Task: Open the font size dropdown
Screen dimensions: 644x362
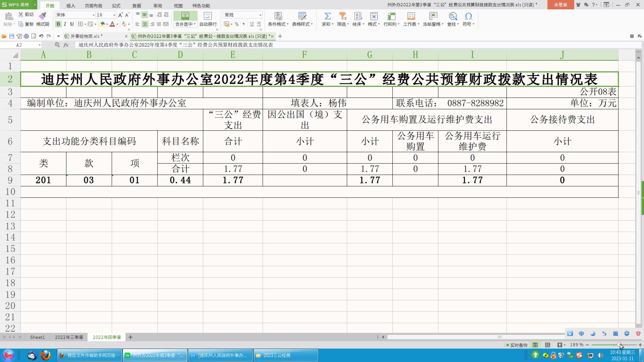Action: click(x=113, y=15)
